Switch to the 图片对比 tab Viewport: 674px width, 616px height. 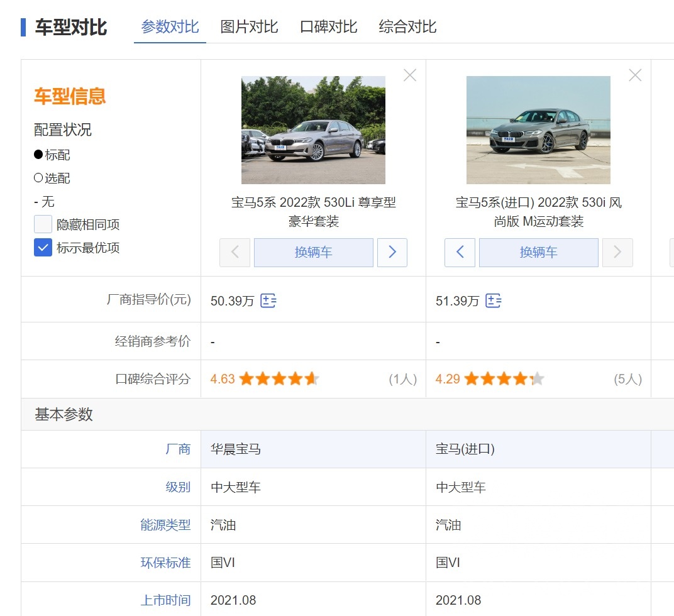pyautogui.click(x=249, y=26)
